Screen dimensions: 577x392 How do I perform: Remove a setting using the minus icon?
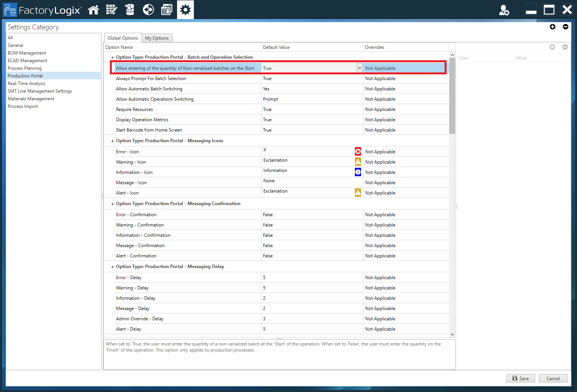tap(566, 27)
